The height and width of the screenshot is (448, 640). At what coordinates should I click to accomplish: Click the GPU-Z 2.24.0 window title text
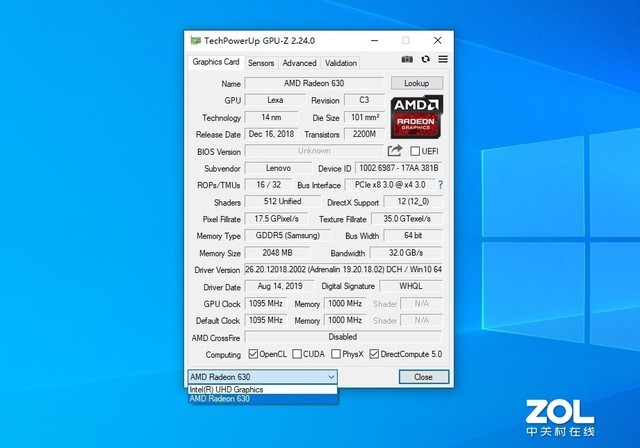(x=260, y=40)
